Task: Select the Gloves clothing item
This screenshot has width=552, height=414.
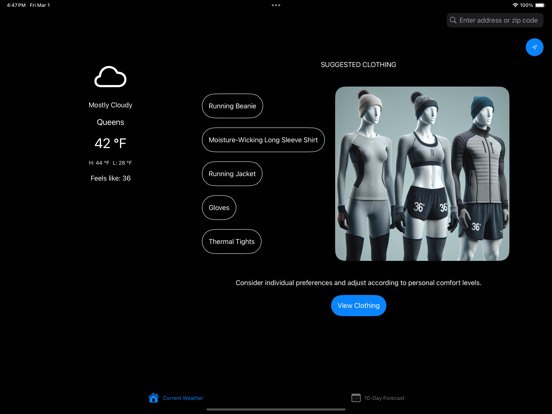Action: [219, 208]
